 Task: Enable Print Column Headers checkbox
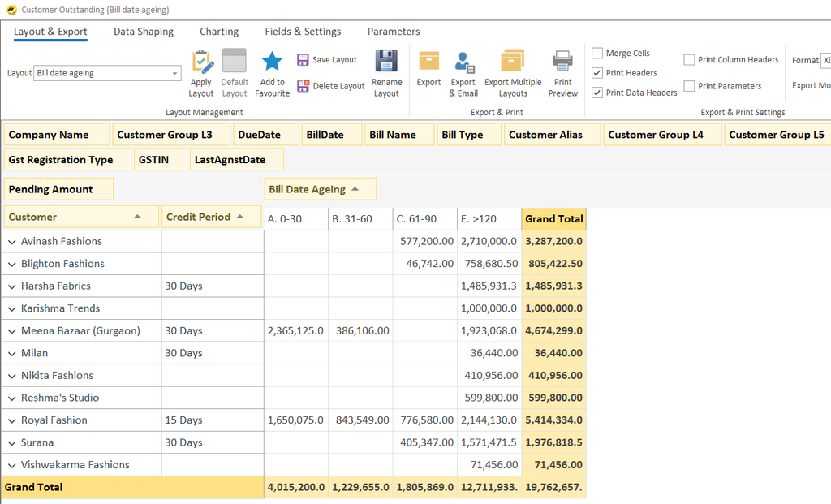689,60
